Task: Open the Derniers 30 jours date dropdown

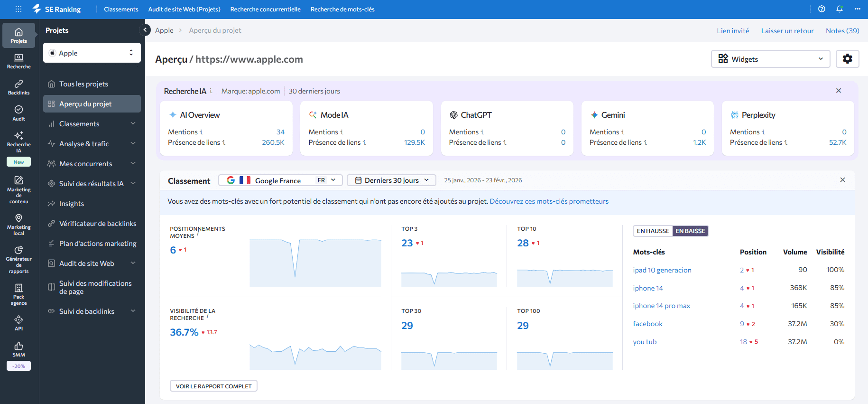Action: click(x=391, y=180)
